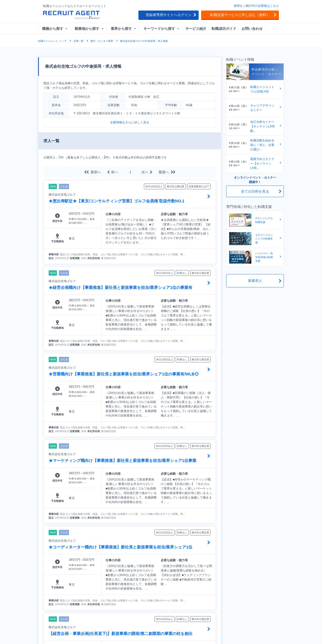
Task: Open the 登録者専用サイトへログイン button
Action: point(169,15)
